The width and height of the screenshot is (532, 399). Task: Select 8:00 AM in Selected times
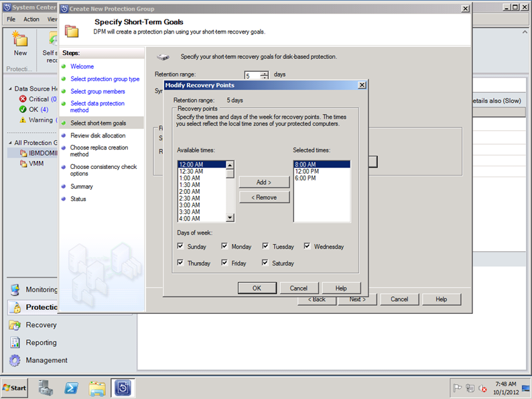(322, 165)
